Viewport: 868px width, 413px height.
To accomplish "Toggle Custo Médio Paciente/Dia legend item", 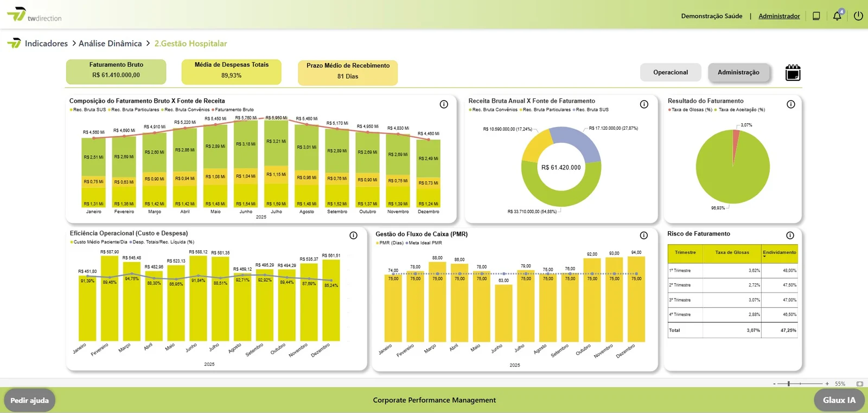I will [99, 242].
